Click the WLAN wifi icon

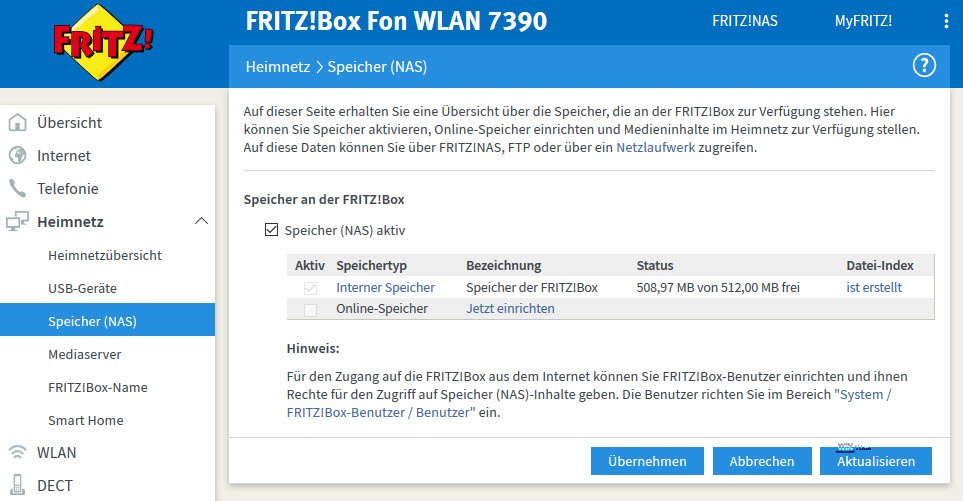(x=17, y=452)
